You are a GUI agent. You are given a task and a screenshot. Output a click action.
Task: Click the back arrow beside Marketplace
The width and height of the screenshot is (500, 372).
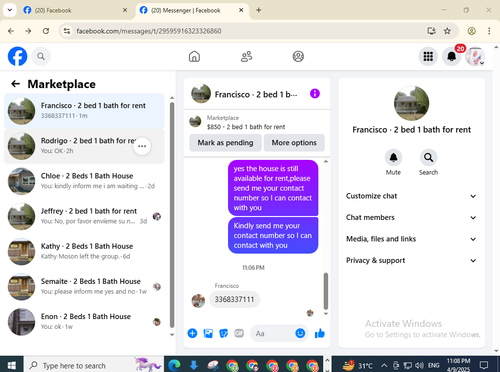tap(15, 84)
